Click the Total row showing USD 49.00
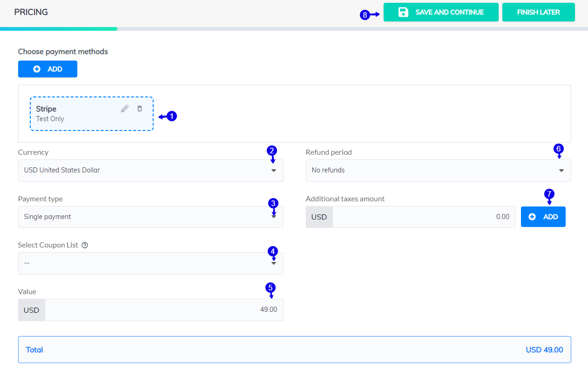 [x=294, y=349]
